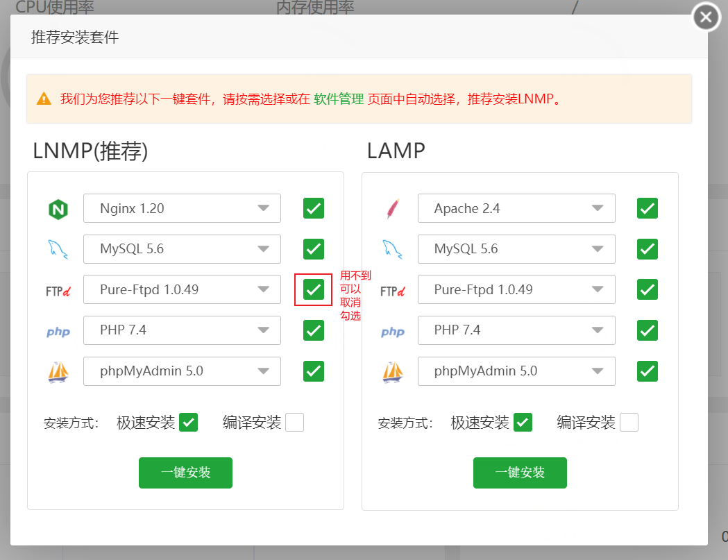Click the phpMyAdmin sailboat icon in LAMP
The height and width of the screenshot is (560, 728).
[x=393, y=372]
